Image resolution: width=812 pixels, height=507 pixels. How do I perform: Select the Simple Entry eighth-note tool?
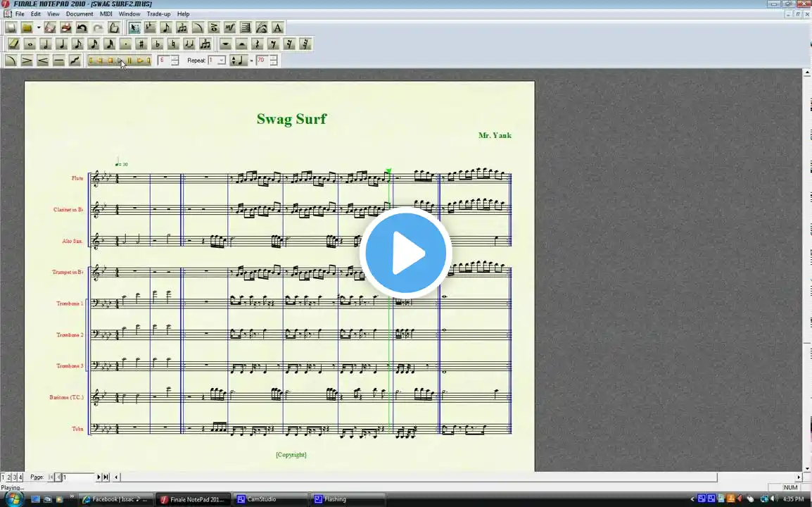pos(166,27)
